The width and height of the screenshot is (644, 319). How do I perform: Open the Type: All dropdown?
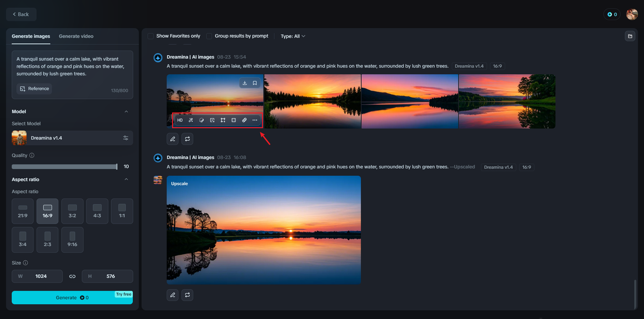tap(293, 36)
